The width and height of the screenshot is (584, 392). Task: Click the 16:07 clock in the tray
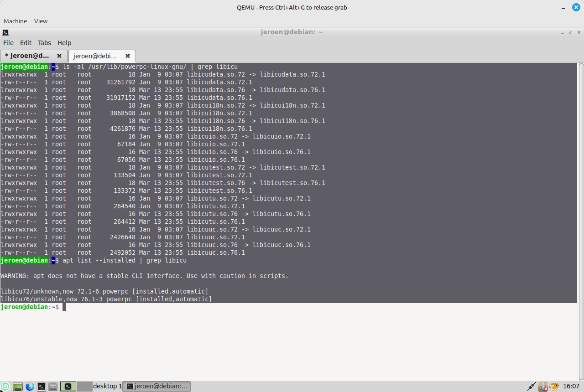571,387
